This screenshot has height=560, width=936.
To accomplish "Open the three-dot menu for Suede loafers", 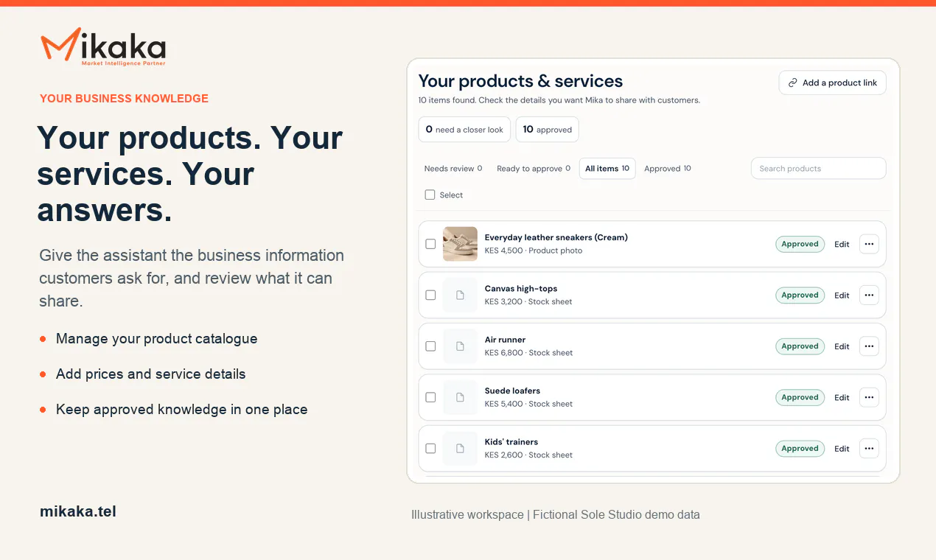I will (x=869, y=397).
